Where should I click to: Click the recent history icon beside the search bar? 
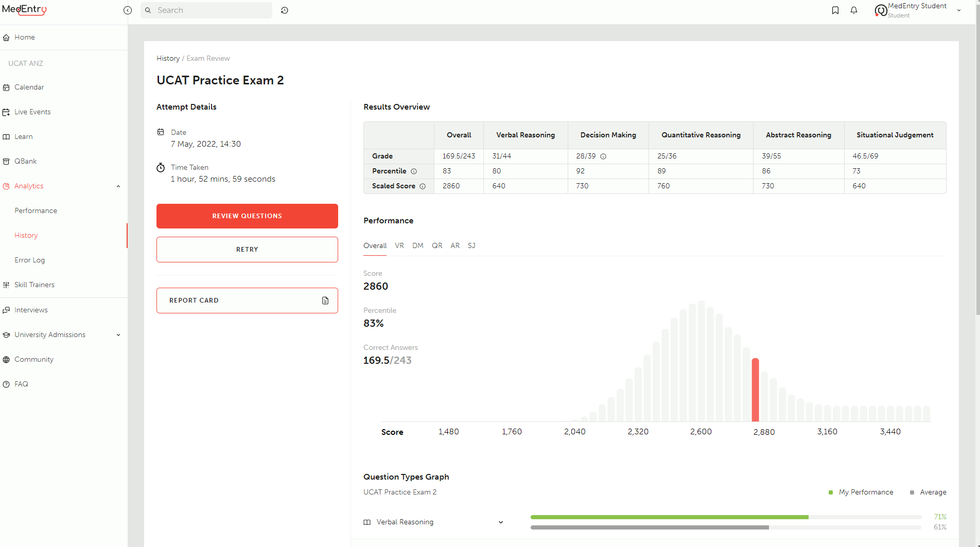pos(285,10)
